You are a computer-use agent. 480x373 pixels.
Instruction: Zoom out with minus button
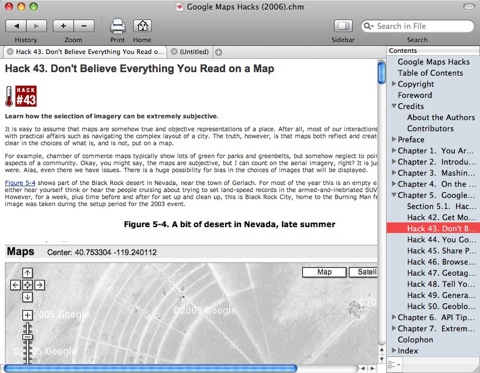84,26
